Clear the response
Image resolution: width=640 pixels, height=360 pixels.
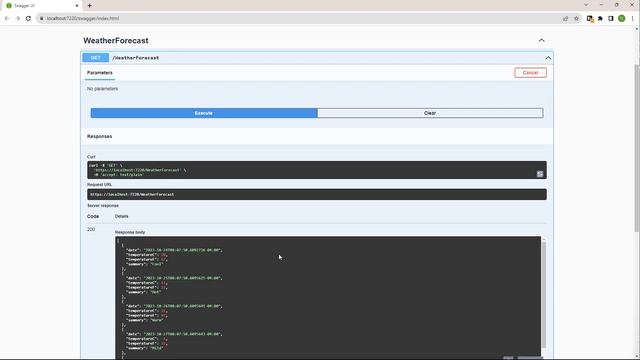[x=430, y=113]
